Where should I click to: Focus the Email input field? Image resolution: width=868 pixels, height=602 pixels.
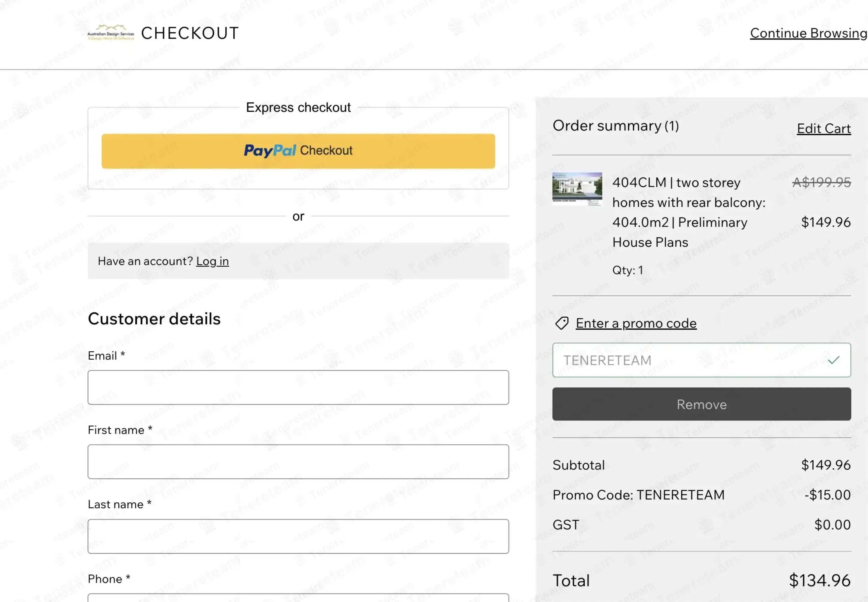[x=298, y=387]
